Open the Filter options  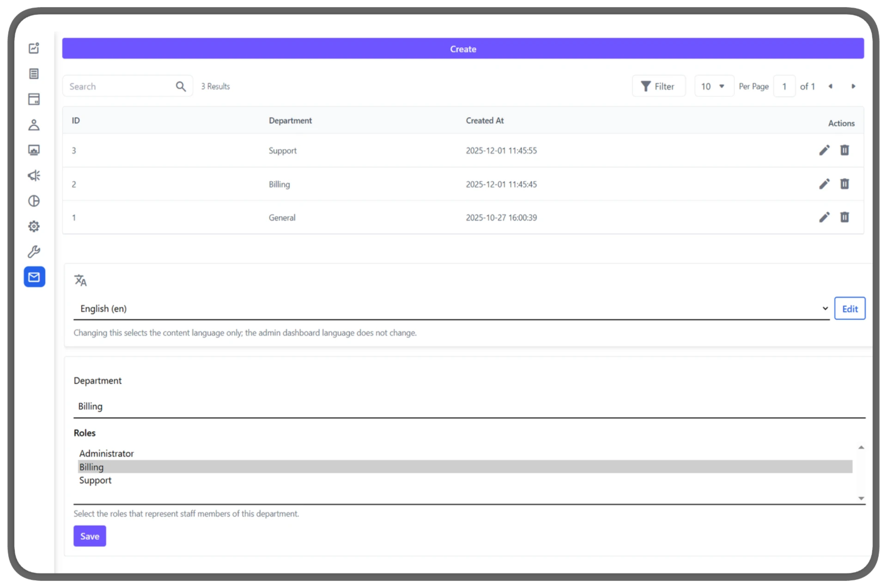click(x=659, y=86)
